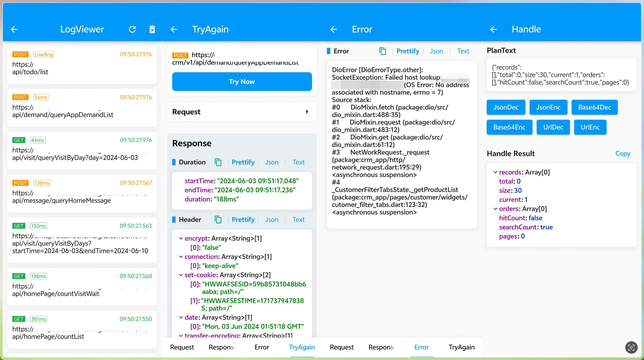This screenshot has width=644, height=360.
Task: Expand the connection Array header
Action: pyautogui.click(x=181, y=257)
